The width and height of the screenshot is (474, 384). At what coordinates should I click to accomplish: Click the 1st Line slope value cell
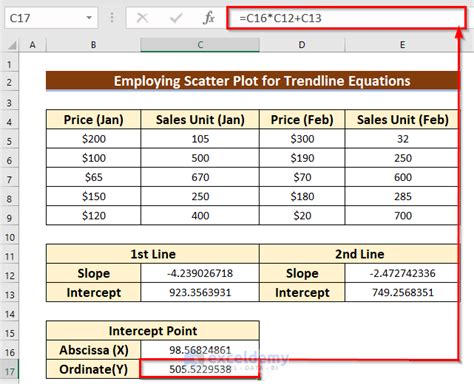[200, 273]
